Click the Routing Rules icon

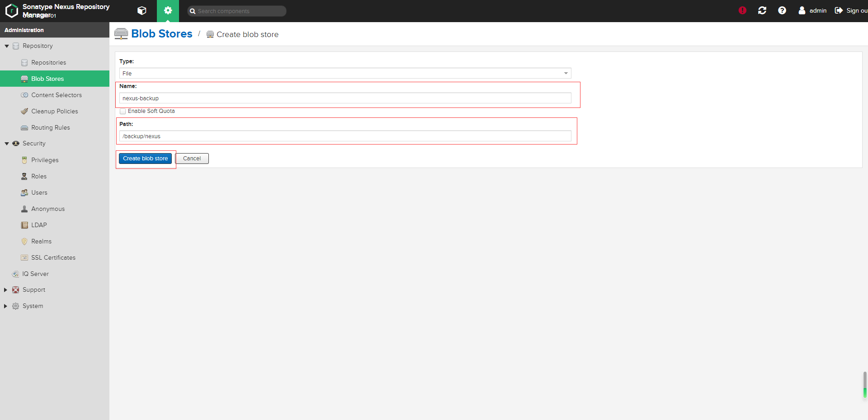click(24, 127)
